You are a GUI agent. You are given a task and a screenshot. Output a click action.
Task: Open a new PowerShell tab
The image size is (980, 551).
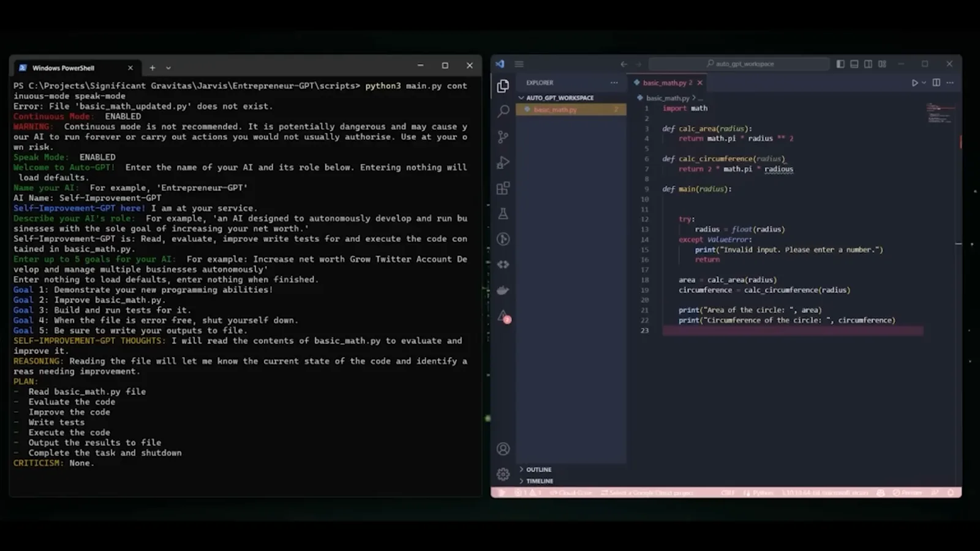click(x=153, y=68)
